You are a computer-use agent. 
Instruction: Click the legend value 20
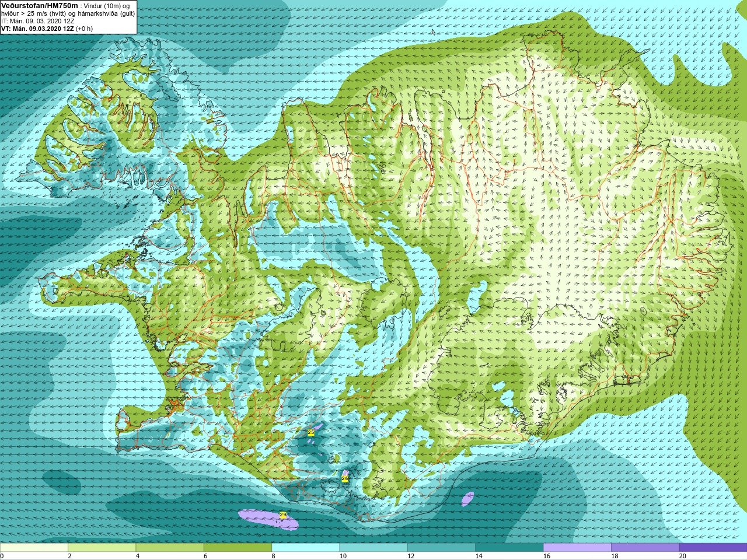pyautogui.click(x=682, y=556)
